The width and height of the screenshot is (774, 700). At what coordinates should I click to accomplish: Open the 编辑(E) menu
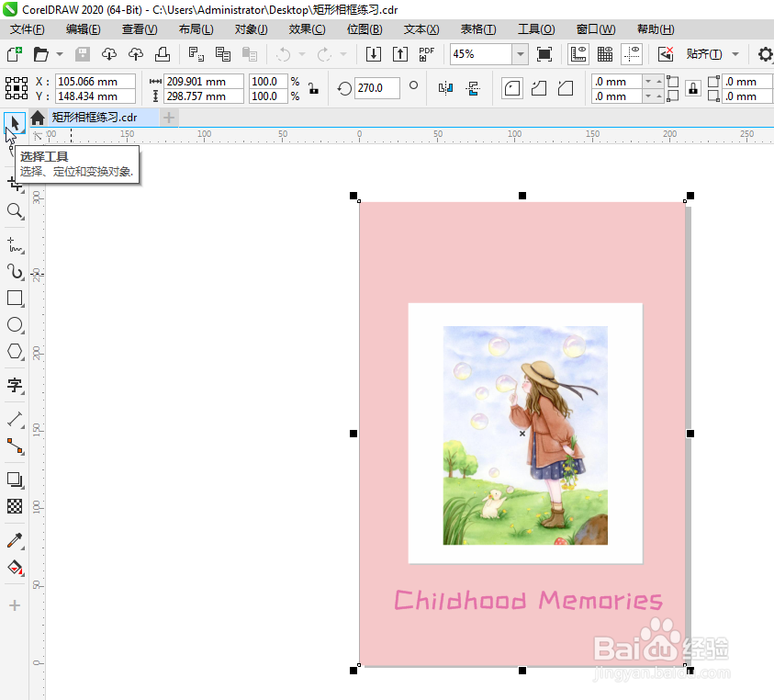(x=83, y=29)
